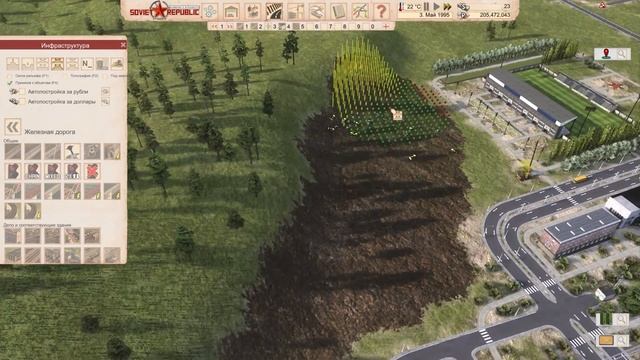Open the help question mark menu

(x=381, y=11)
